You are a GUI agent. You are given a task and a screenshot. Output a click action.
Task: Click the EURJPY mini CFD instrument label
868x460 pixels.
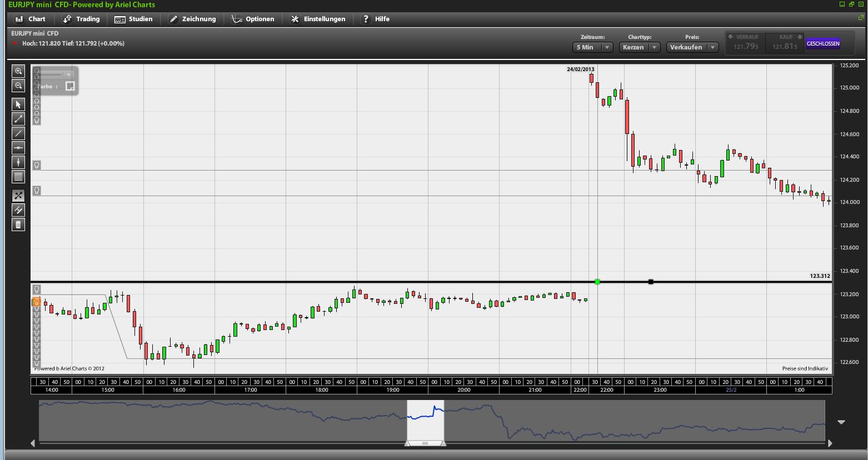point(34,33)
